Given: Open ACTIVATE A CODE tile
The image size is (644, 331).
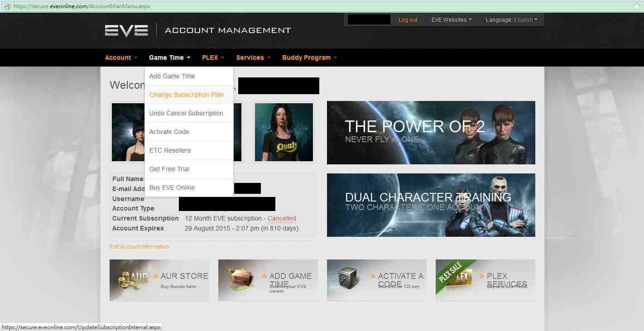Looking at the screenshot, I should [x=377, y=280].
